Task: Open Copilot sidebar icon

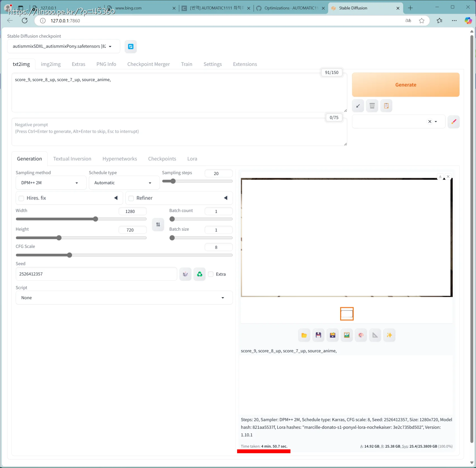Action: click(x=468, y=20)
